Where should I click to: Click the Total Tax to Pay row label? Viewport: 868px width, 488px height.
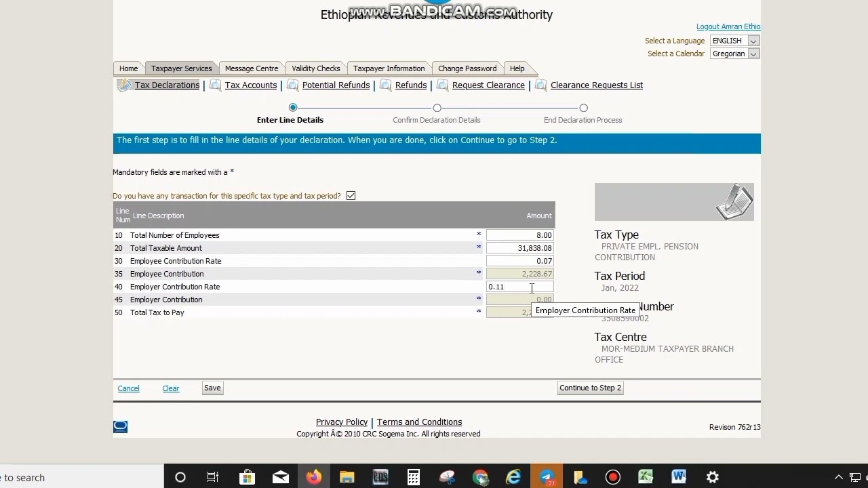(x=157, y=312)
